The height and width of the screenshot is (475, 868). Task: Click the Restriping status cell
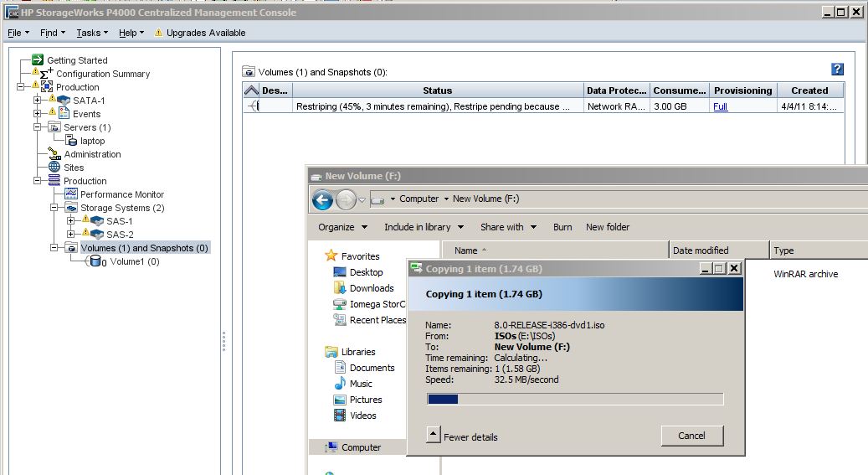tap(437, 106)
